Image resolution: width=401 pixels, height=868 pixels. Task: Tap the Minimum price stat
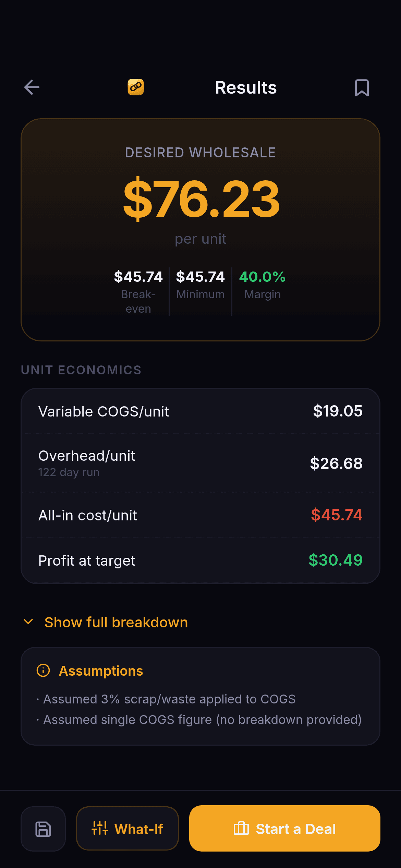click(200, 285)
